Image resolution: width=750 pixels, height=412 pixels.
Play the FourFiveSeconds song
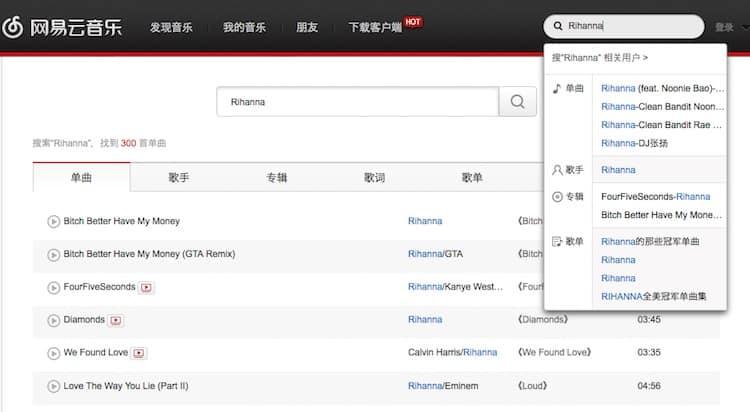tap(54, 287)
